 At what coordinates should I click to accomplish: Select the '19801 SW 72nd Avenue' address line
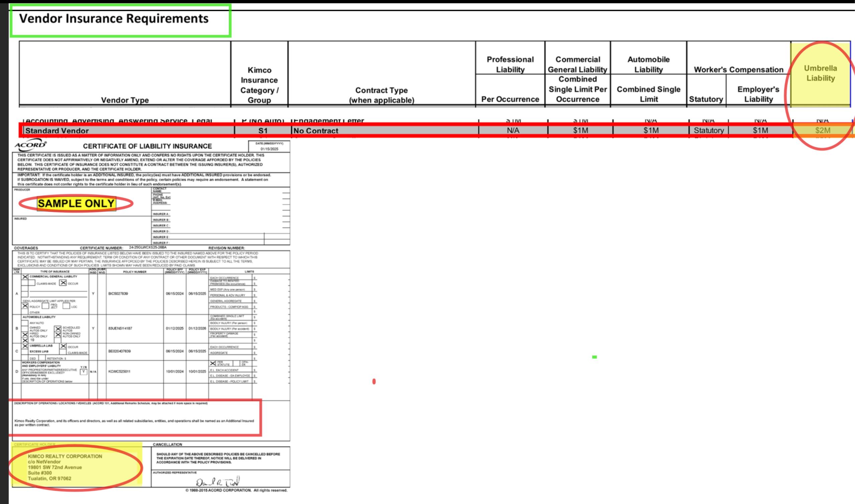pos(55,467)
